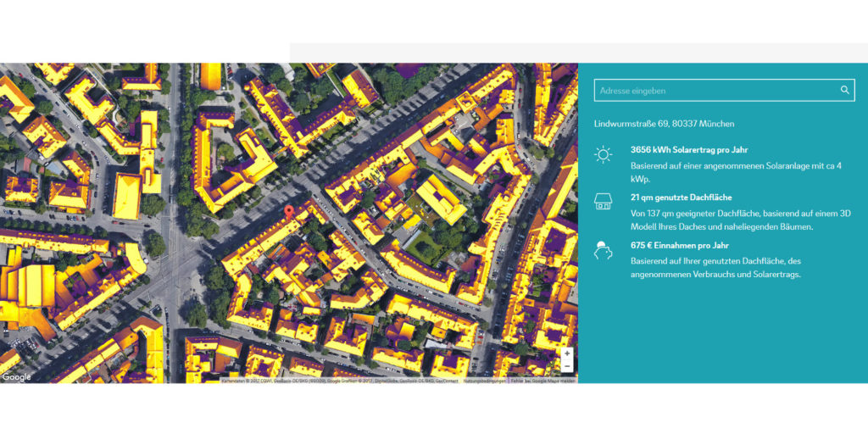Click the magnifying glass search icon
This screenshot has height=434, width=868.
coord(844,90)
